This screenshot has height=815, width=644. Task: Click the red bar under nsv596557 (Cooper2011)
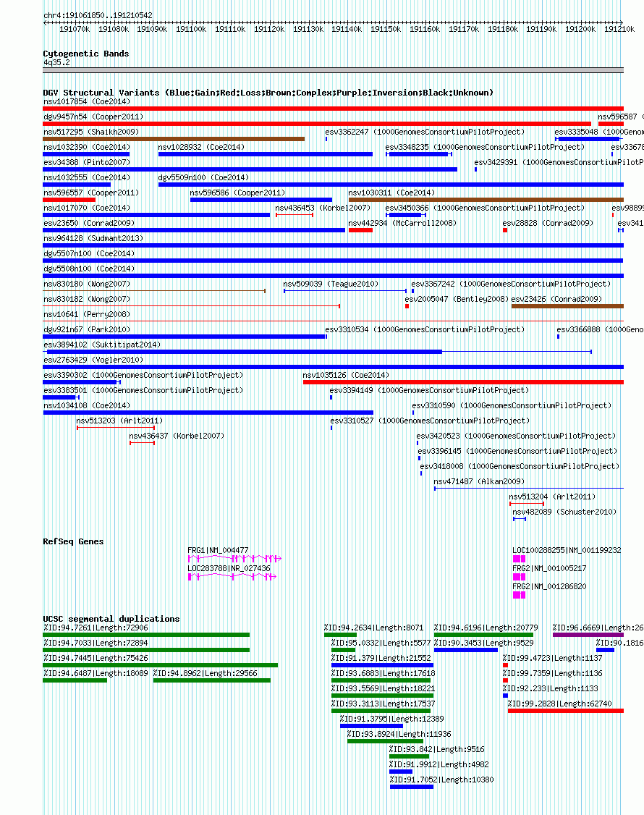(x=69, y=200)
